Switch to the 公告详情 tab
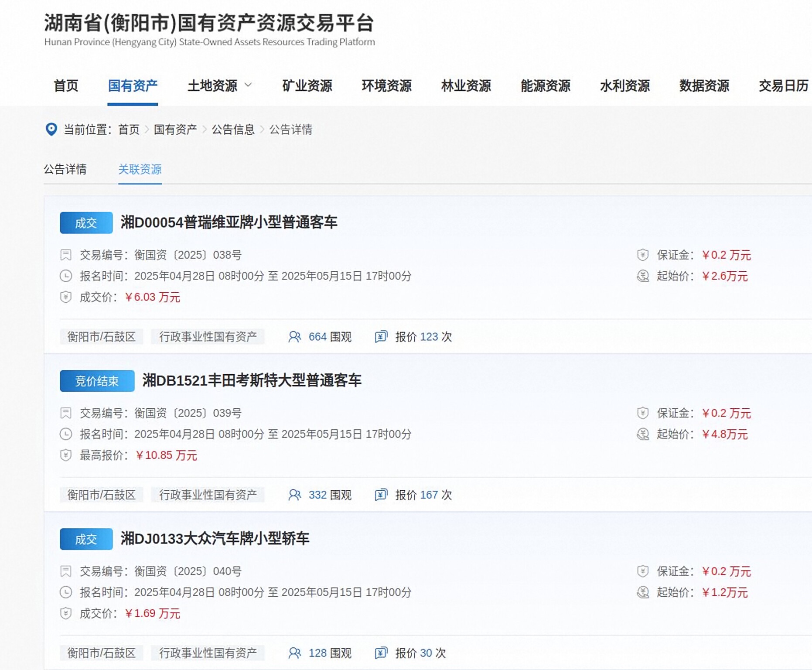The height and width of the screenshot is (670, 812). coord(65,169)
